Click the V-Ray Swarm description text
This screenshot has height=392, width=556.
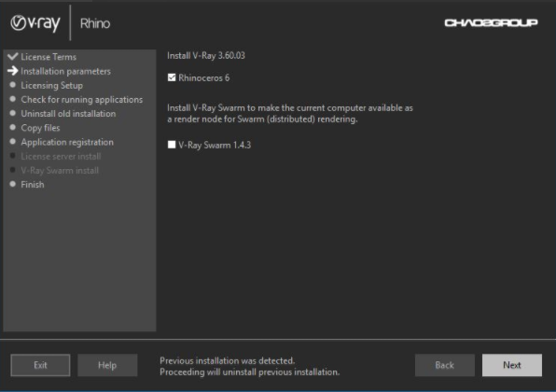pos(290,114)
